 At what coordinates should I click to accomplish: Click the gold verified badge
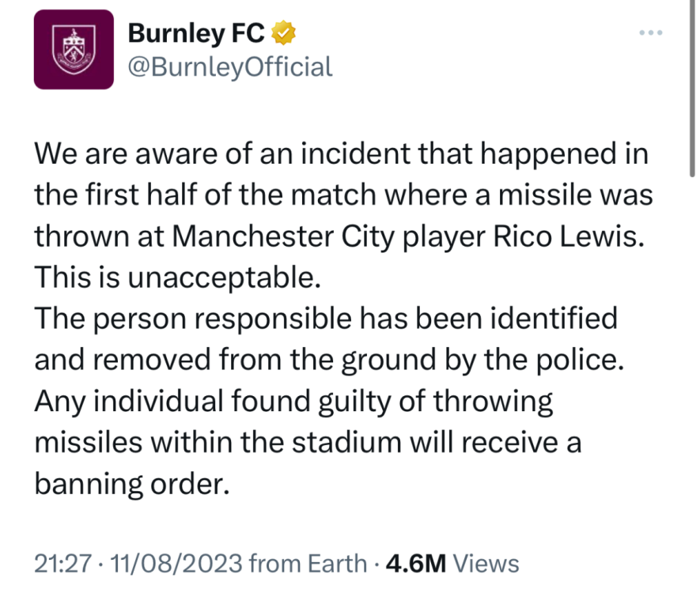(x=283, y=33)
